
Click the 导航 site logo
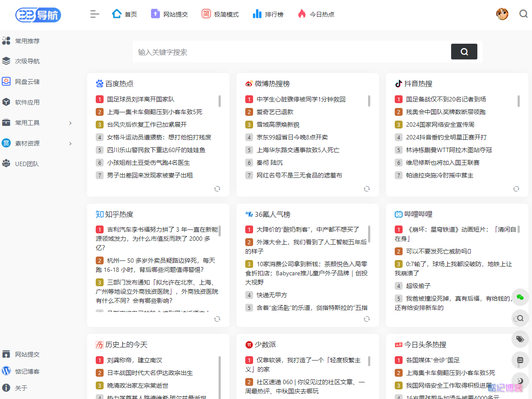tap(38, 15)
